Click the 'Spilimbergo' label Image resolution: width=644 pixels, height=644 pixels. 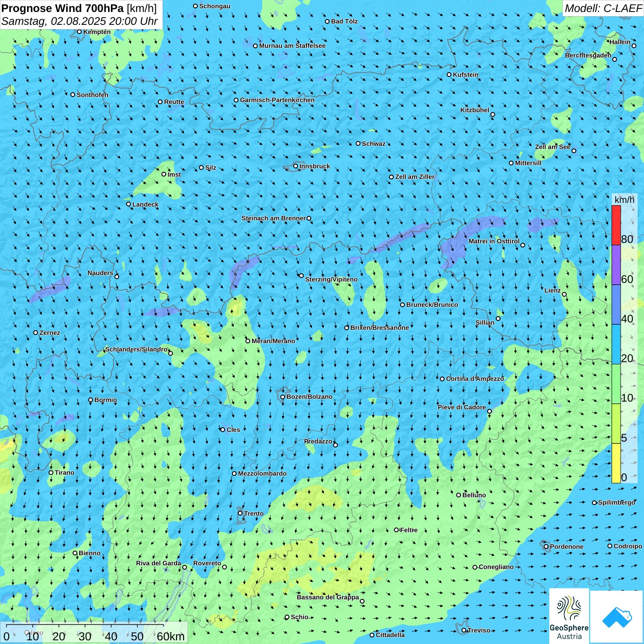tap(617, 502)
